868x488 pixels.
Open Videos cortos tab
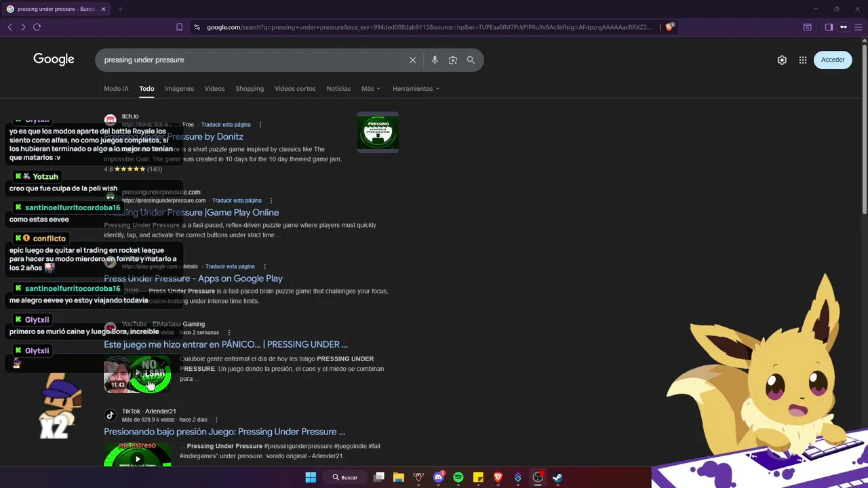[x=295, y=89]
